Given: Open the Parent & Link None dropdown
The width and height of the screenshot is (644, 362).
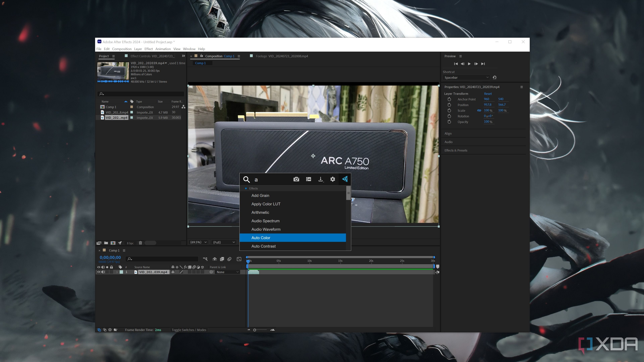Looking at the screenshot, I should click(227, 272).
